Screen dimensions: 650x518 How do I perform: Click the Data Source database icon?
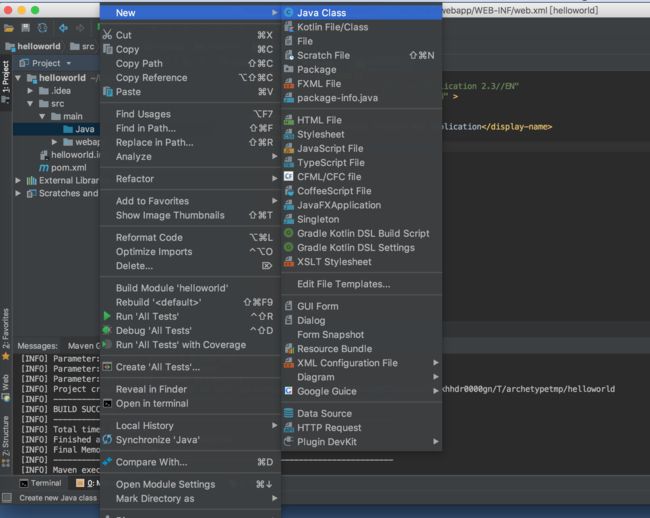pyautogui.click(x=289, y=414)
